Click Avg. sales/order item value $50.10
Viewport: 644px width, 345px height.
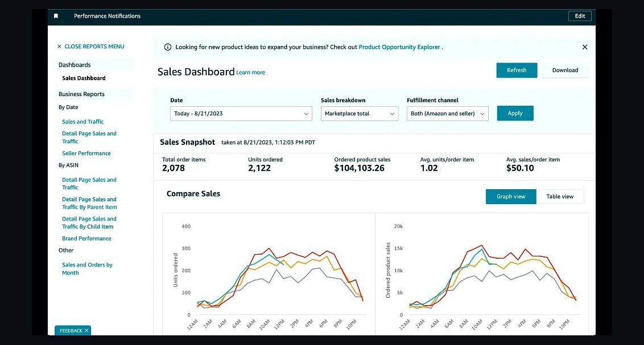[x=520, y=168]
